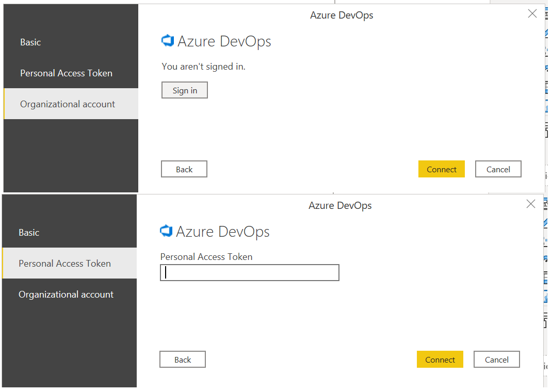Click the Azure DevOps logo in the upper dialog
This screenshot has width=551, height=392.
pos(167,41)
